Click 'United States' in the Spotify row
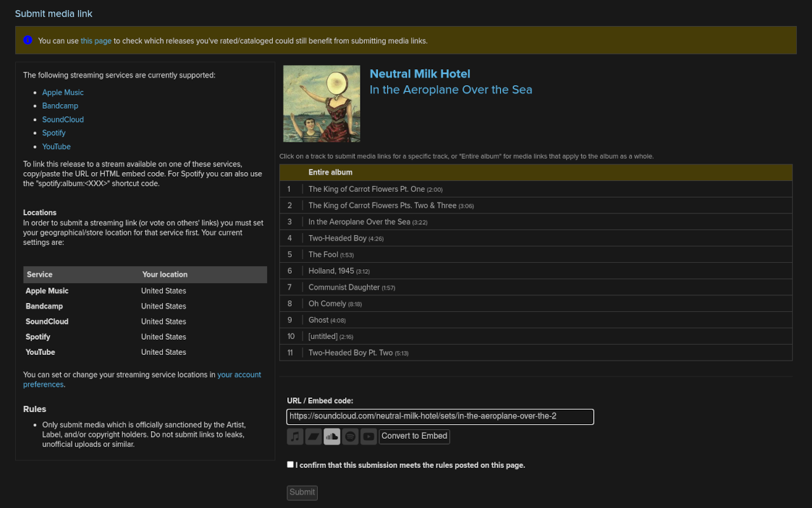 click(x=164, y=337)
